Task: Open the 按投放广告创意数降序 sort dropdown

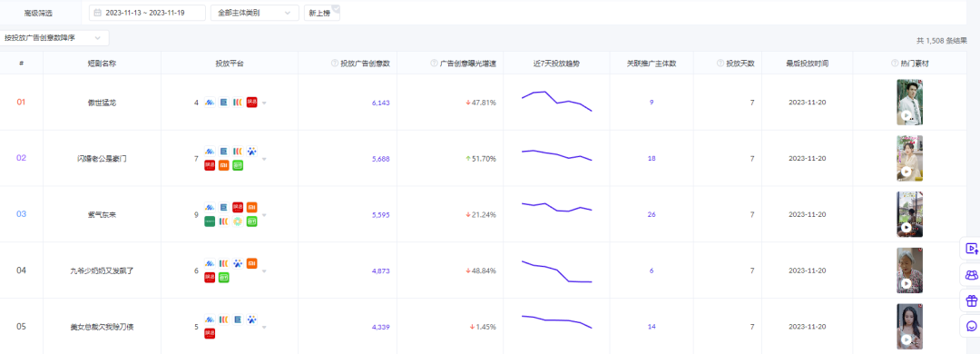Action: pos(54,38)
